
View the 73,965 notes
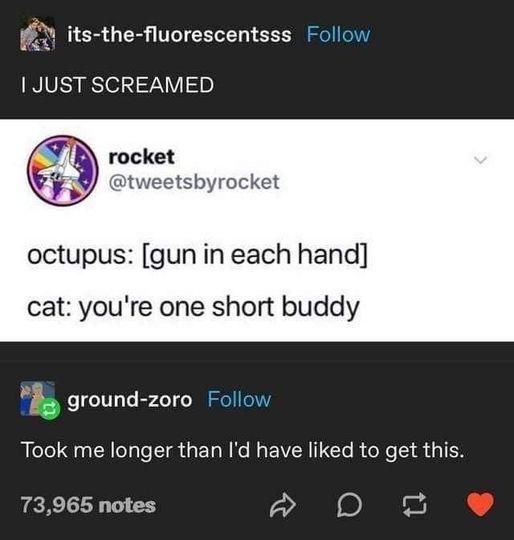[88, 505]
